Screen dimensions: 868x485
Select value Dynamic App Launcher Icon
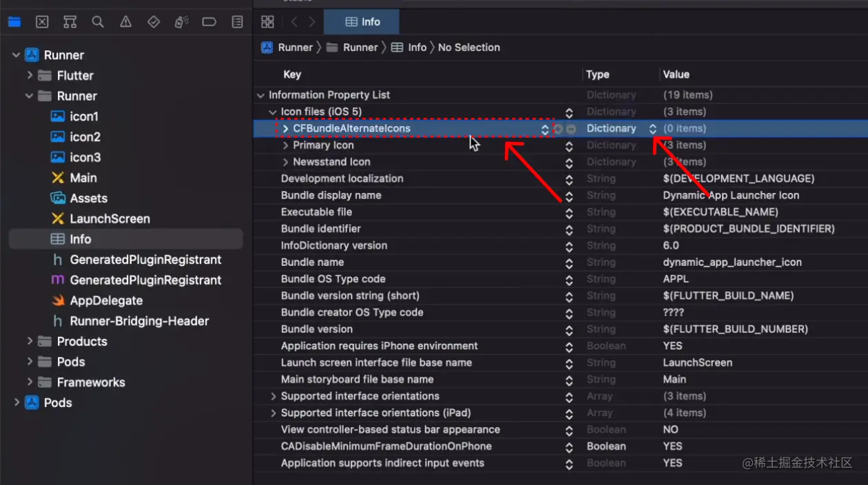[x=731, y=196]
